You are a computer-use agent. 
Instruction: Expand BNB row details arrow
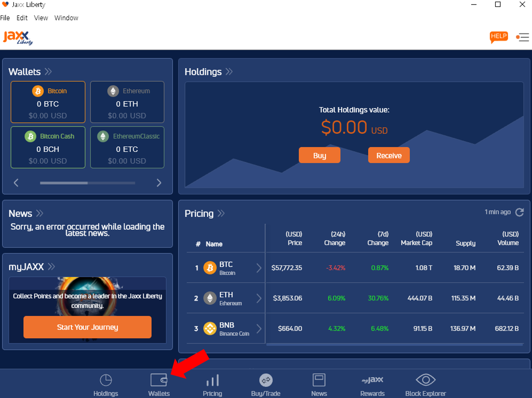[x=259, y=329]
